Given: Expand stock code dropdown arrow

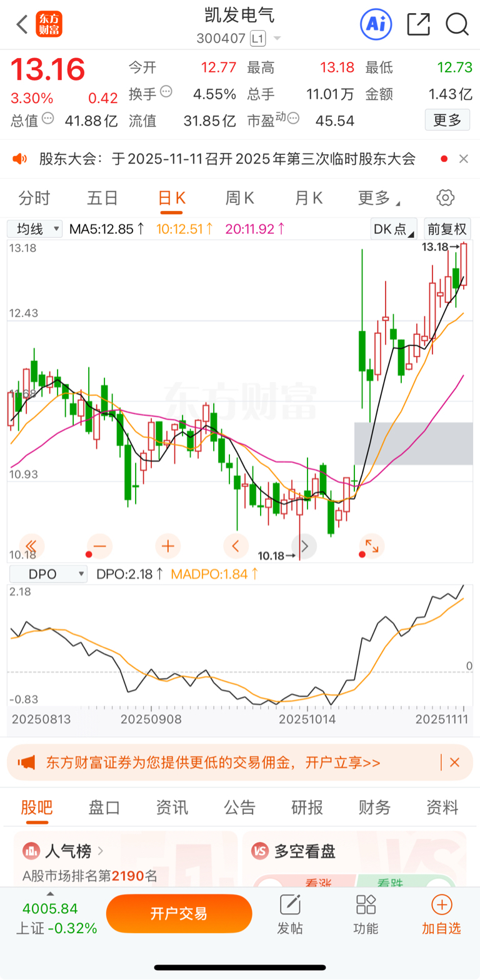Looking at the screenshot, I should pos(277,39).
